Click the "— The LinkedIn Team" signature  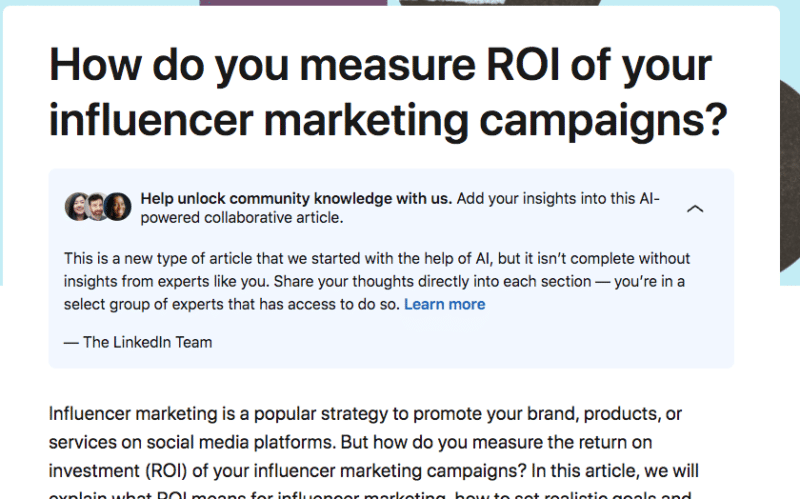tap(138, 342)
